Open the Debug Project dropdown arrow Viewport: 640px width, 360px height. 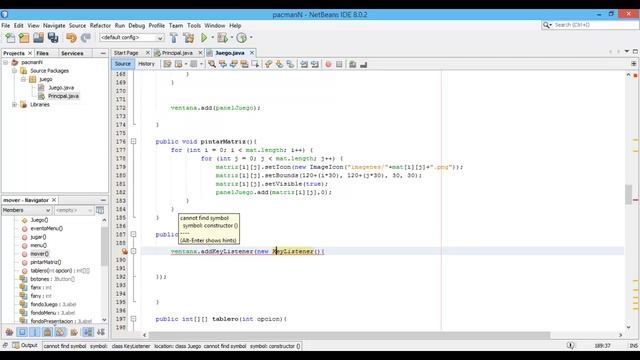[x=231, y=38]
